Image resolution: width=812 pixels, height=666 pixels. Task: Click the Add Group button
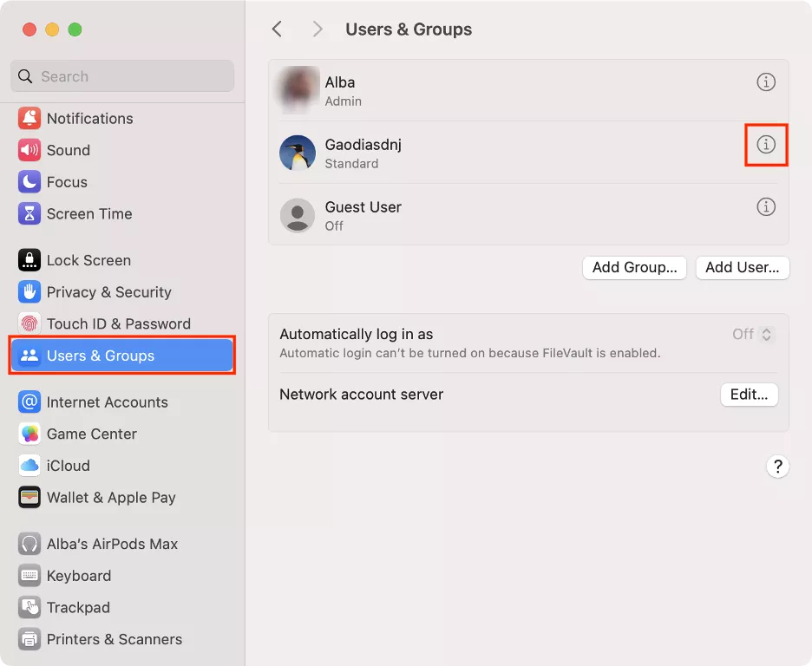coord(634,267)
